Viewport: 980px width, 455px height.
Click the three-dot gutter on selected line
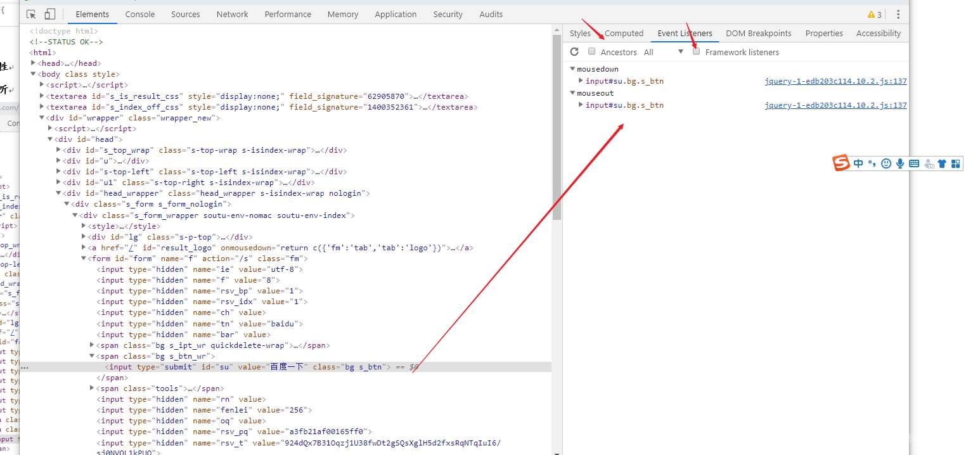click(x=25, y=367)
